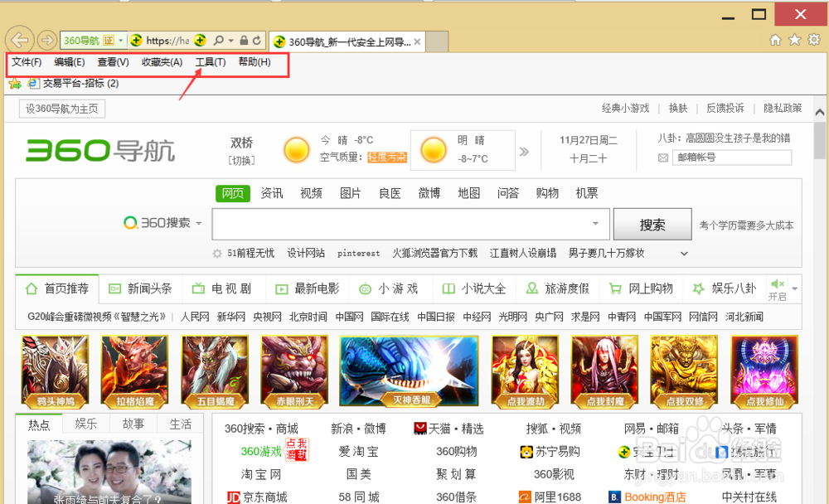Select the 机票 search category tab
Viewport: 829px width, 504px height.
coord(587,194)
